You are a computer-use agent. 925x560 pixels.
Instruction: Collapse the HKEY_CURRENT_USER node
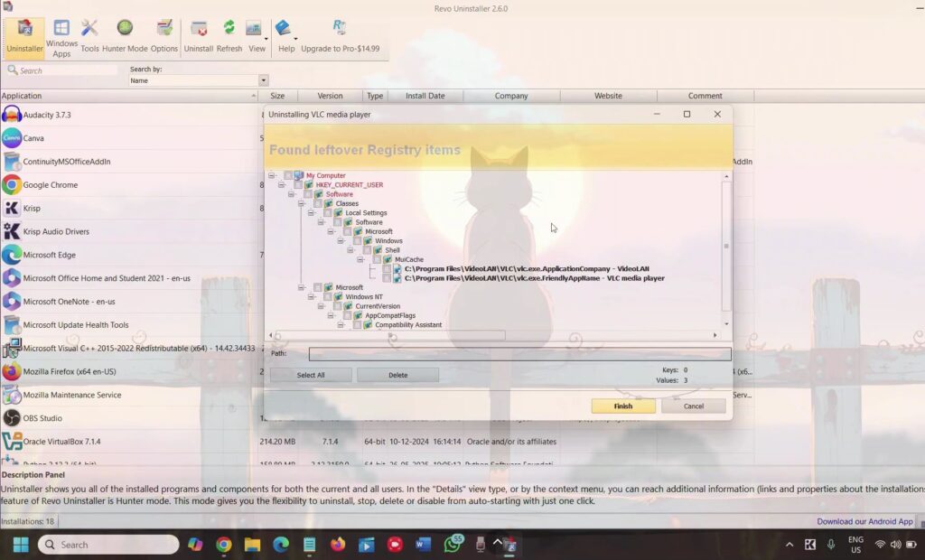(282, 184)
